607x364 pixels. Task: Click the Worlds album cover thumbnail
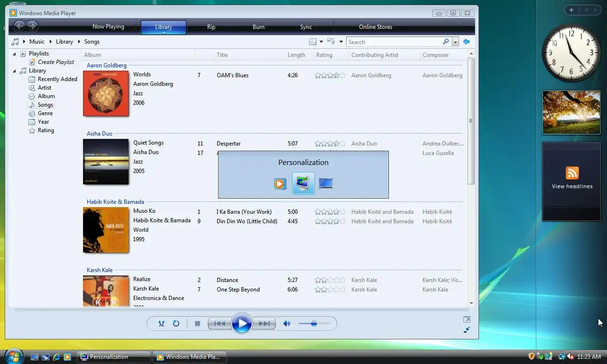click(106, 93)
